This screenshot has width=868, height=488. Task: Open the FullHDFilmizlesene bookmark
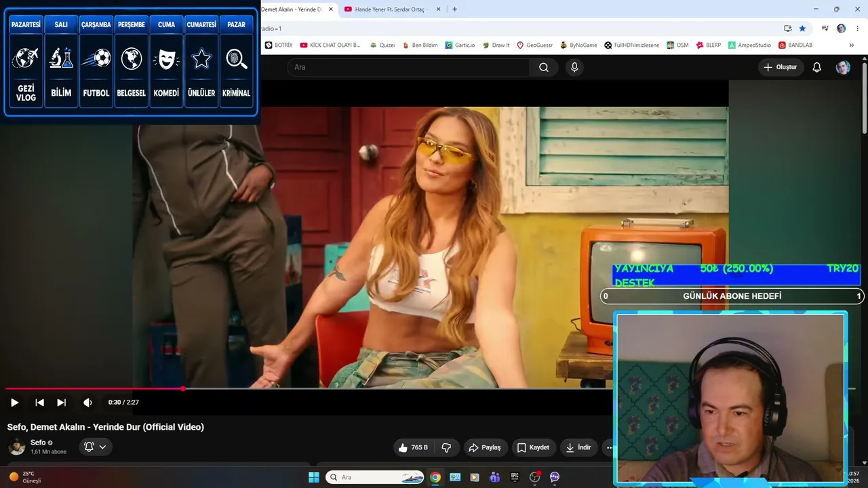pos(632,45)
